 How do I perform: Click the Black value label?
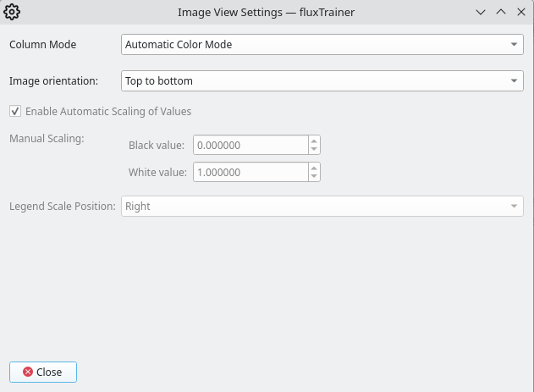pos(157,146)
